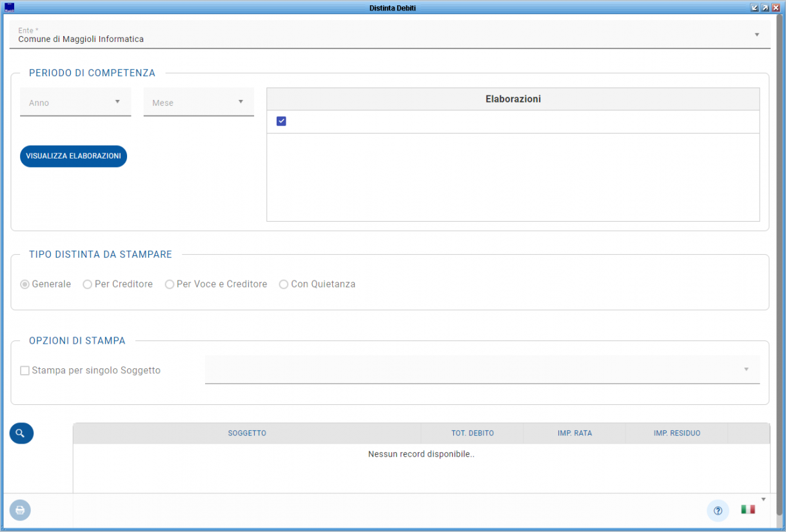Viewport: 786px width, 532px height.
Task: Select Per Voce e Creditore option
Action: 170,284
